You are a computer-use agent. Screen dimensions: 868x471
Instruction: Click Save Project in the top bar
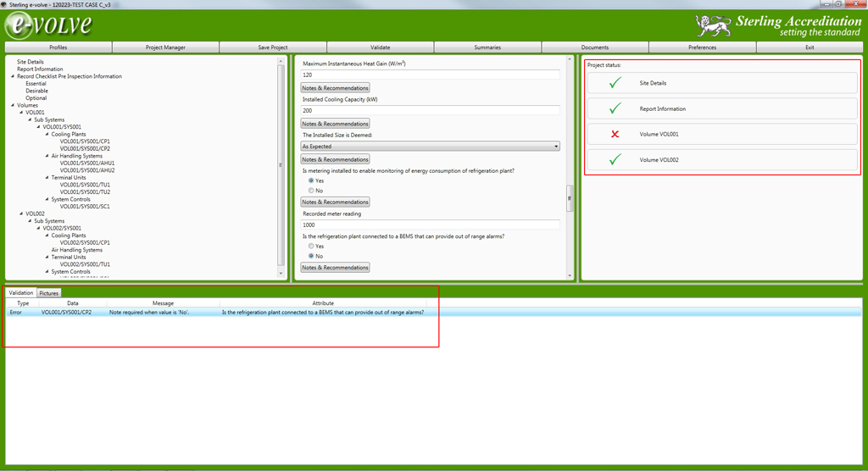[273, 47]
